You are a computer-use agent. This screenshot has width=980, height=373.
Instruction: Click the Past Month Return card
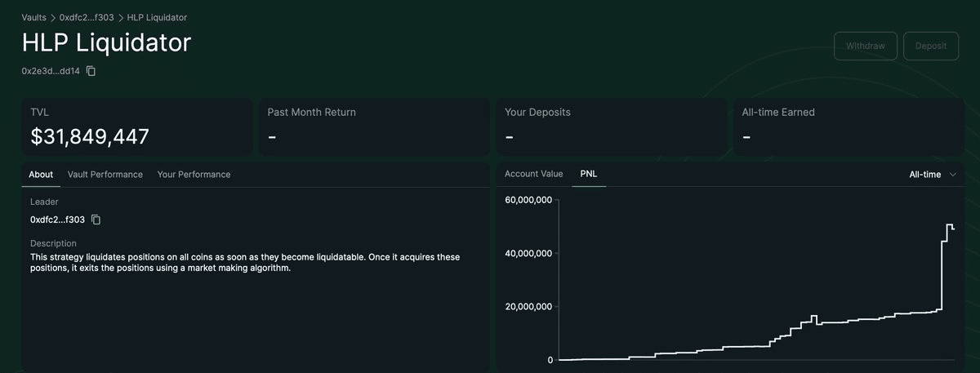coord(374,127)
